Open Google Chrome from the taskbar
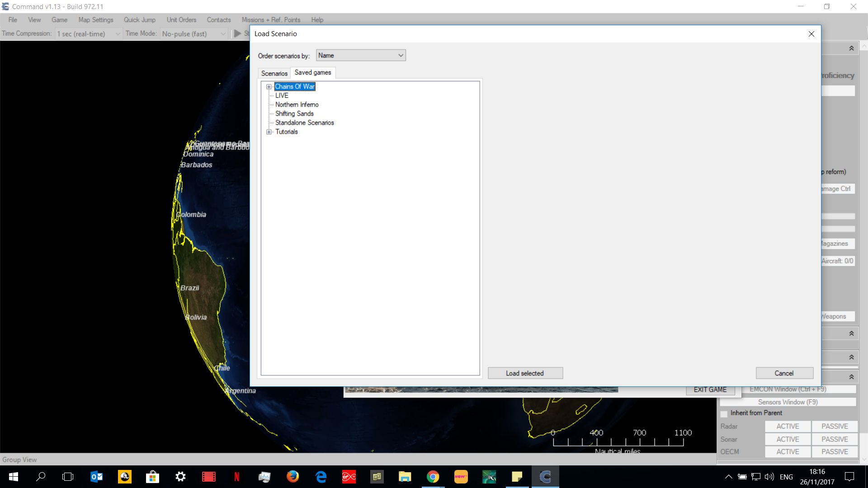The width and height of the screenshot is (868, 488). (433, 477)
